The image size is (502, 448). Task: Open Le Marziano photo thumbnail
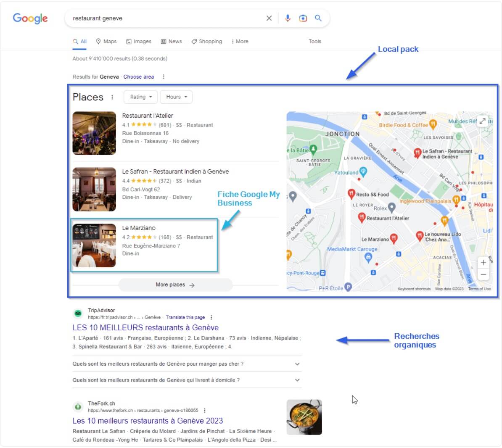[94, 245]
